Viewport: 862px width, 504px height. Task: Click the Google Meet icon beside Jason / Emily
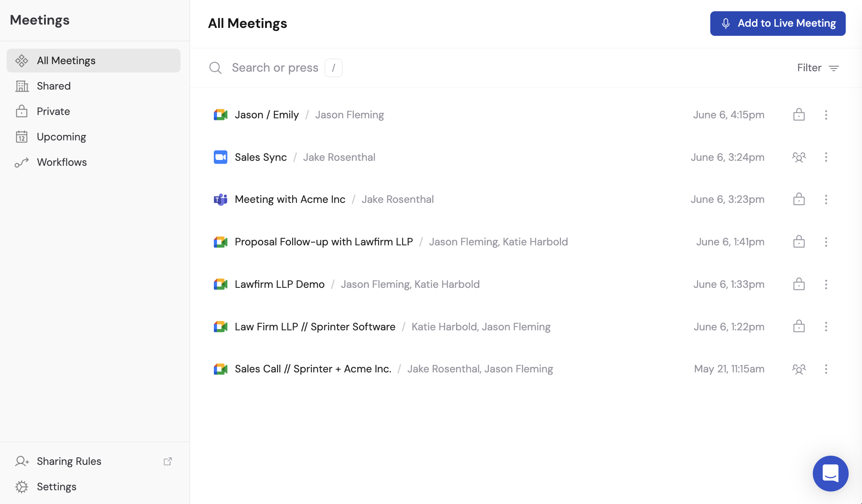(220, 115)
